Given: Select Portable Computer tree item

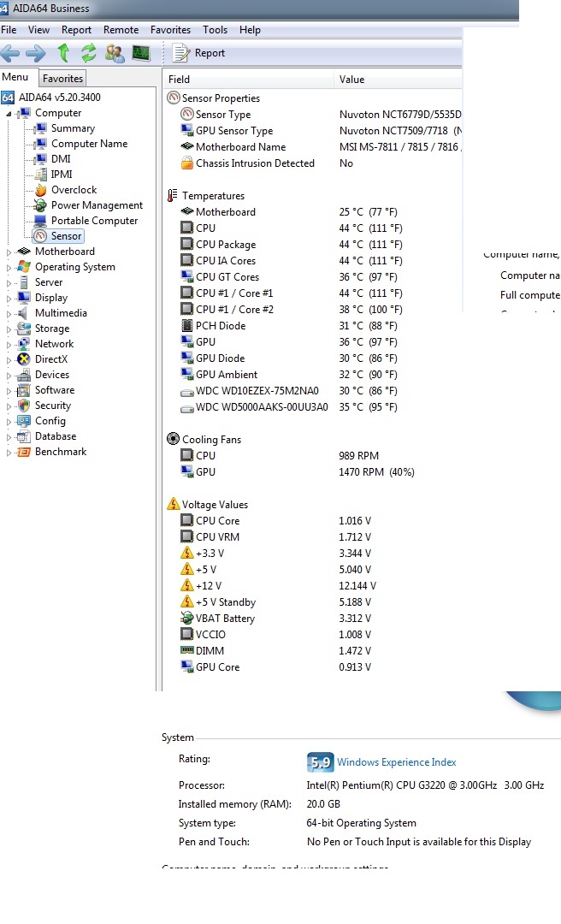Looking at the screenshot, I should (x=95, y=221).
